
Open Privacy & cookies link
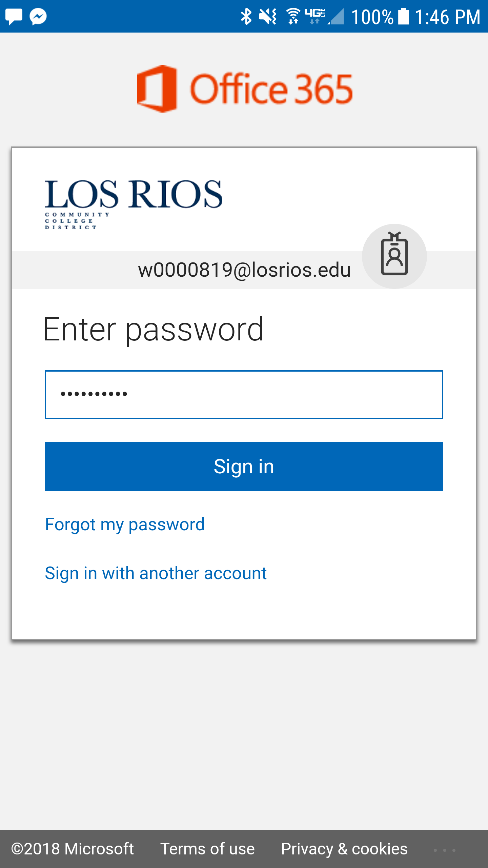pos(344,849)
